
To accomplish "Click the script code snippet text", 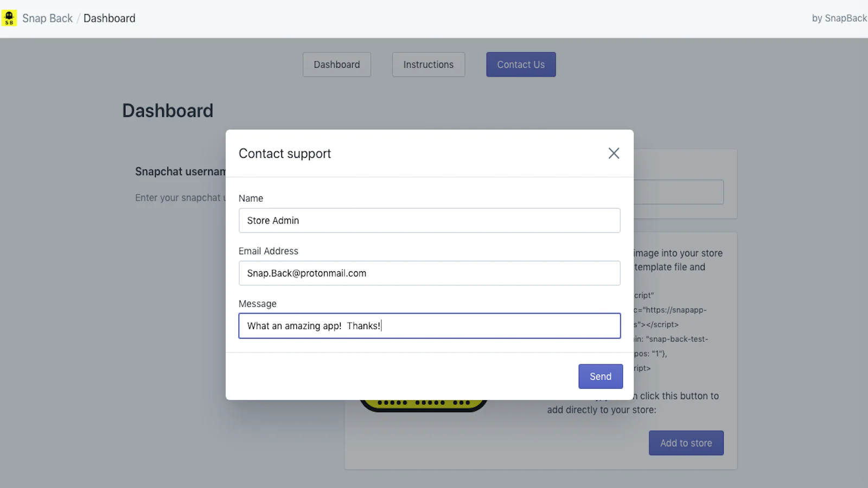I will point(671,332).
